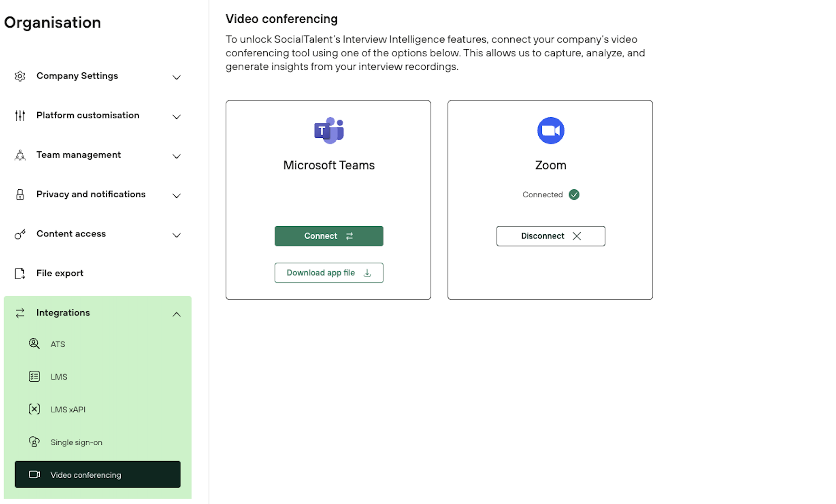Click the Platform customisation sliders icon
836x504 pixels.
pos(20,116)
